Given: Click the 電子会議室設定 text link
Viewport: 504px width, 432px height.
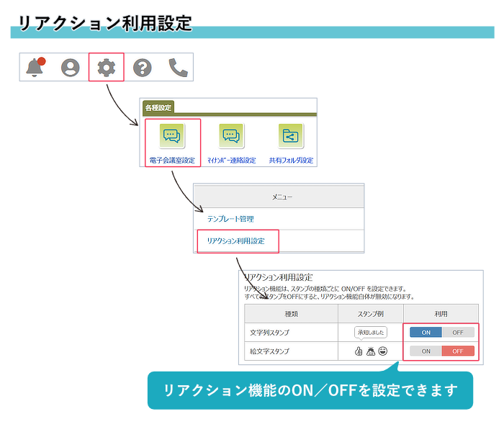Looking at the screenshot, I should pos(171,160).
